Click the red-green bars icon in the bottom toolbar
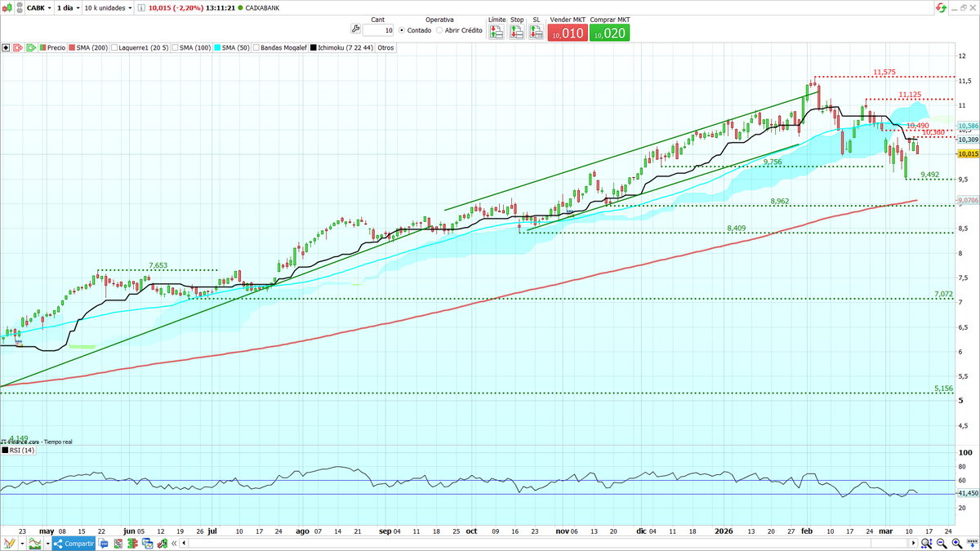 (132, 544)
